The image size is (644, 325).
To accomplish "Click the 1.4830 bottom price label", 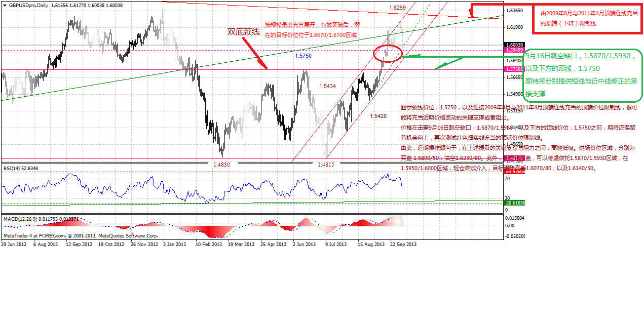I will 221,165.
